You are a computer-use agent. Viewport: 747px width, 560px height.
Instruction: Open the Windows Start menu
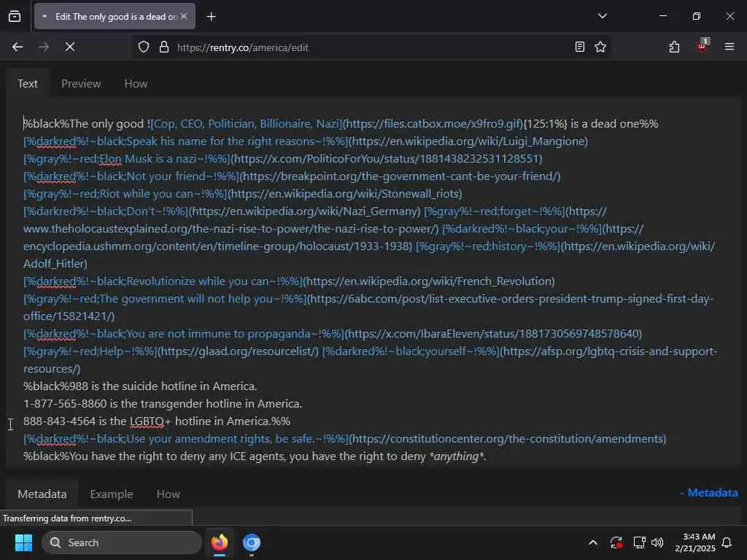click(x=23, y=542)
